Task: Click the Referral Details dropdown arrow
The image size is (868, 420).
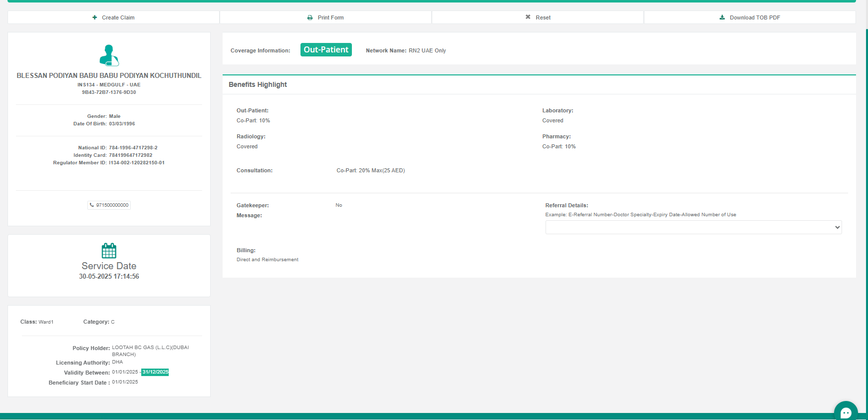Action: click(837, 227)
